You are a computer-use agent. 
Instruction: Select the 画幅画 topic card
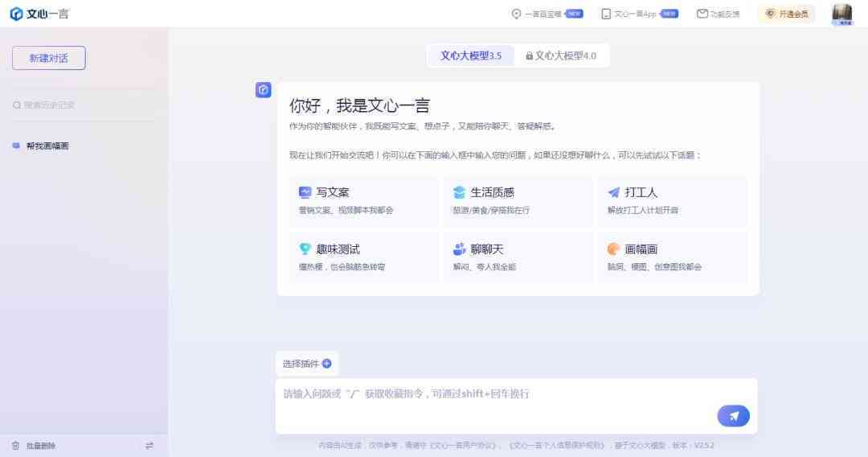click(673, 257)
